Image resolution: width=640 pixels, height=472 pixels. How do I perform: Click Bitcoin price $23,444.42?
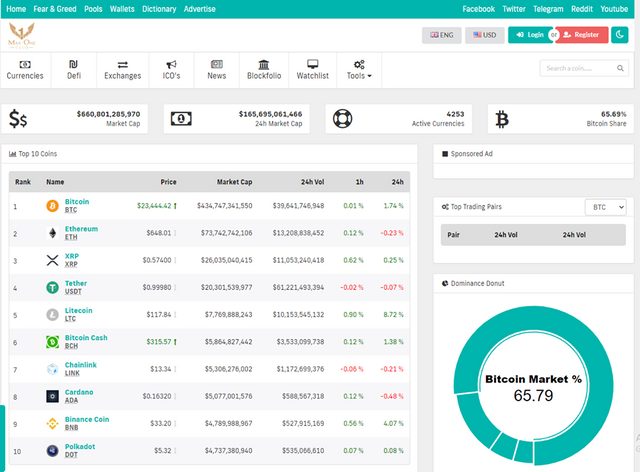click(154, 206)
